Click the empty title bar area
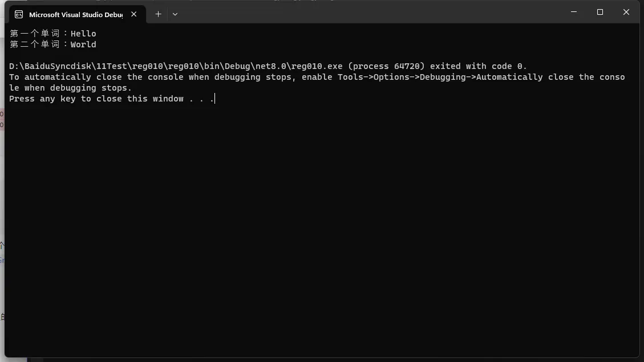The image size is (644, 362). point(370,13)
